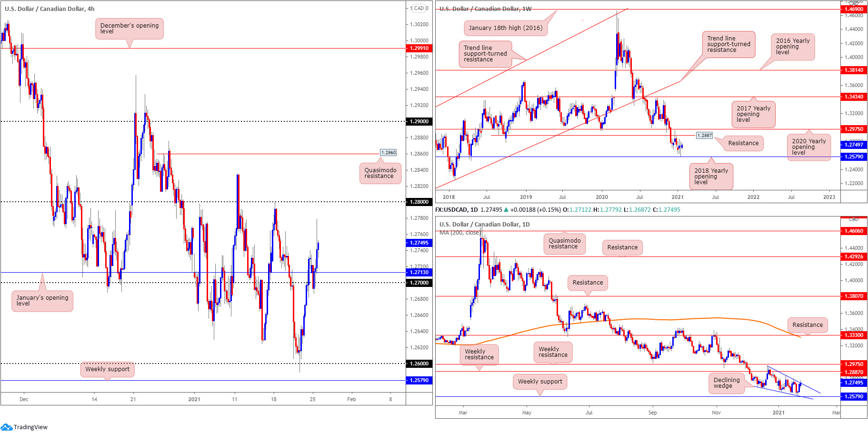Click the Quasimodo resistance callout on daily chart
This screenshot has width=868, height=433.
(x=565, y=244)
